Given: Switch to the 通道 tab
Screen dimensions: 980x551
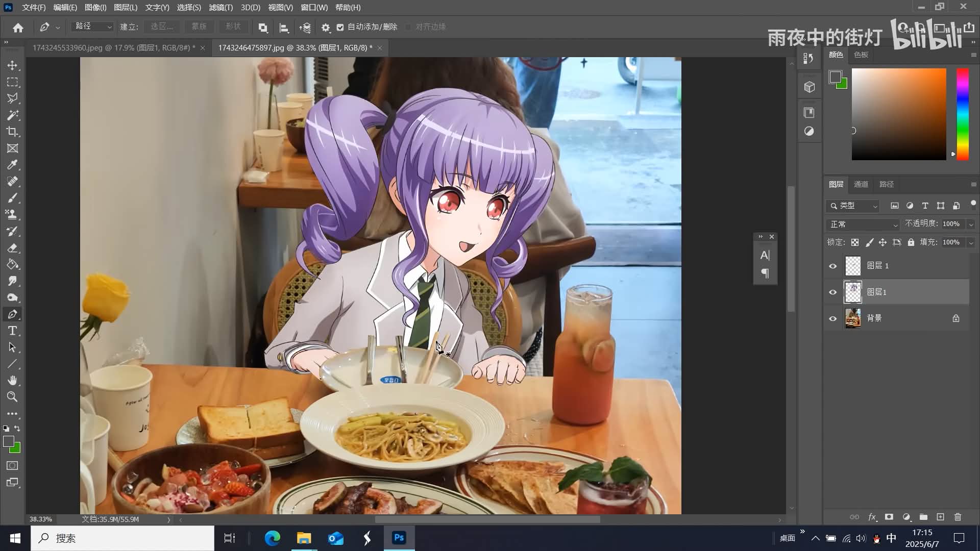Looking at the screenshot, I should 861,184.
